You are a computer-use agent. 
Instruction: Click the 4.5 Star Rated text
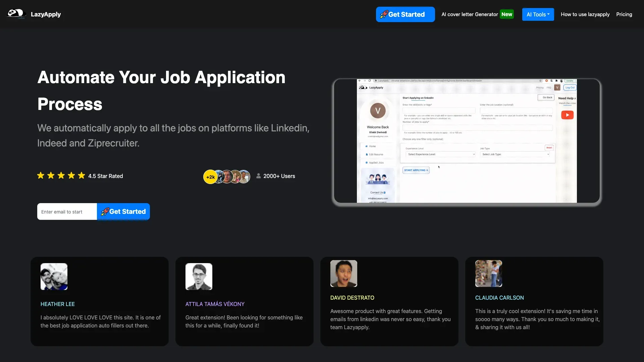(x=106, y=176)
